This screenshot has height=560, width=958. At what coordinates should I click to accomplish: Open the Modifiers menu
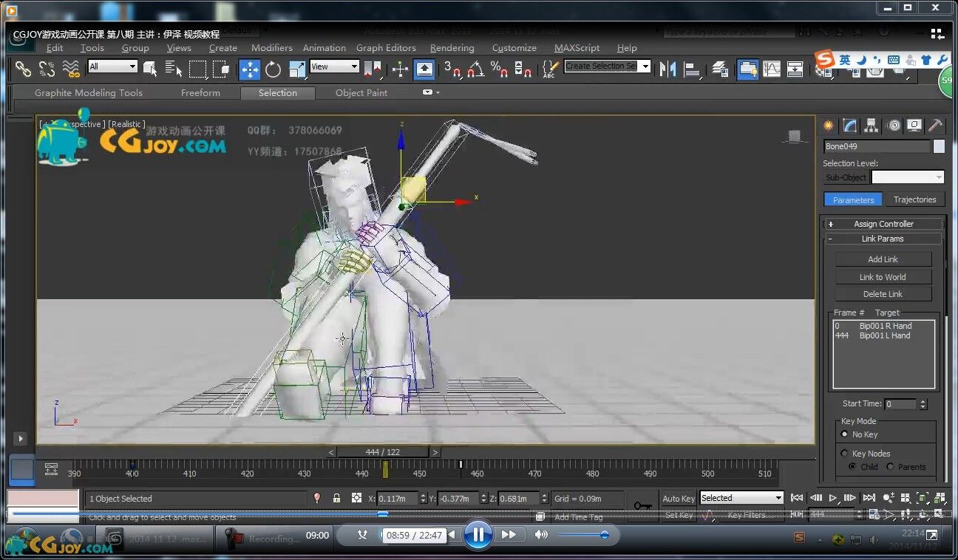(x=272, y=48)
